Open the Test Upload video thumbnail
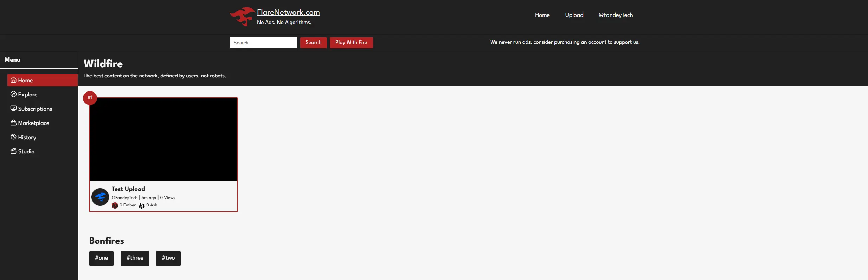The height and width of the screenshot is (280, 868). click(x=163, y=139)
